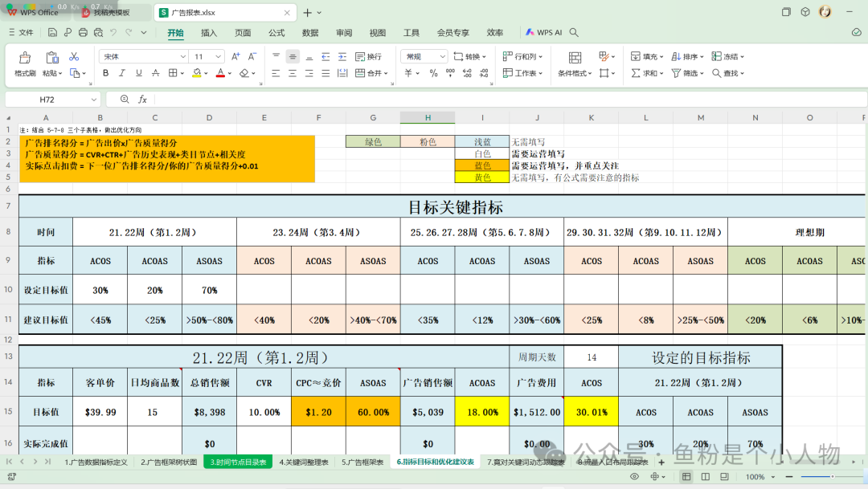The width and height of the screenshot is (868, 489).
Task: Click the Sort (排序) icon
Action: 676,56
